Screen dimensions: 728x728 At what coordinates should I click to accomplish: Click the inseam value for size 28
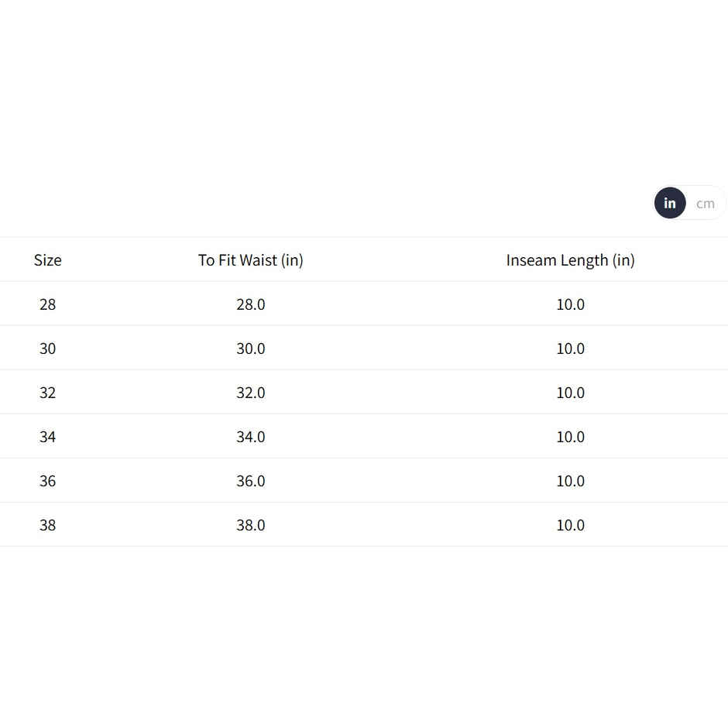pos(570,304)
